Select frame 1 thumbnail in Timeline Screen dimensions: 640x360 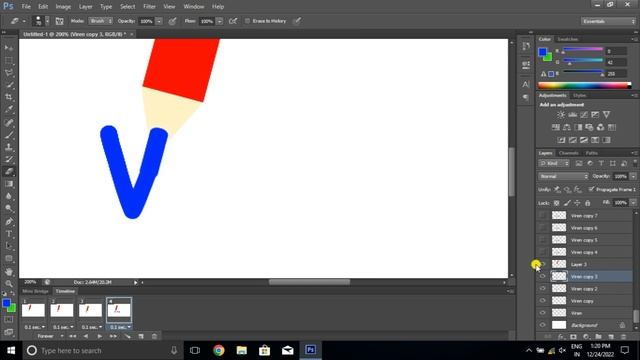[33, 310]
